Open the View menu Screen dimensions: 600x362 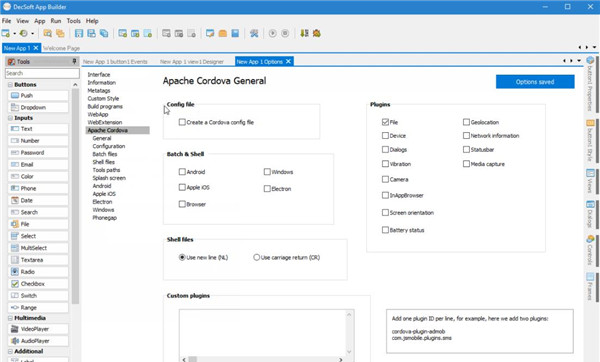coord(23,21)
